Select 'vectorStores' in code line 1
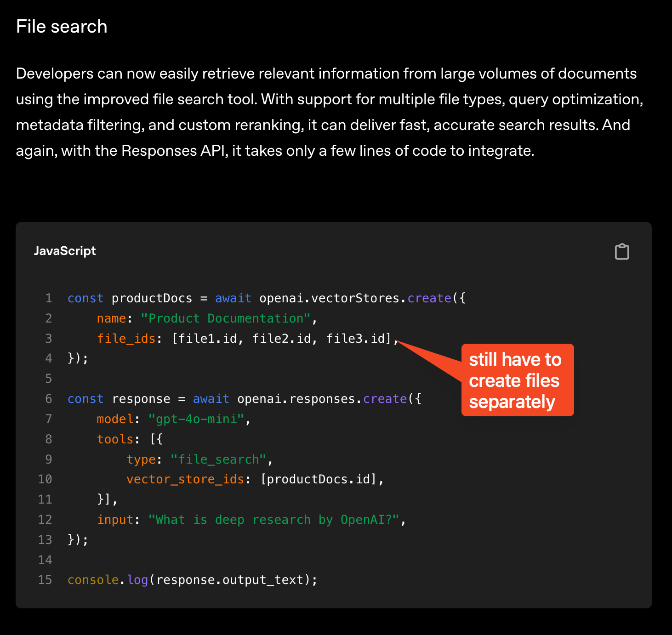Screen dimensions: 672x635 tap(355, 298)
